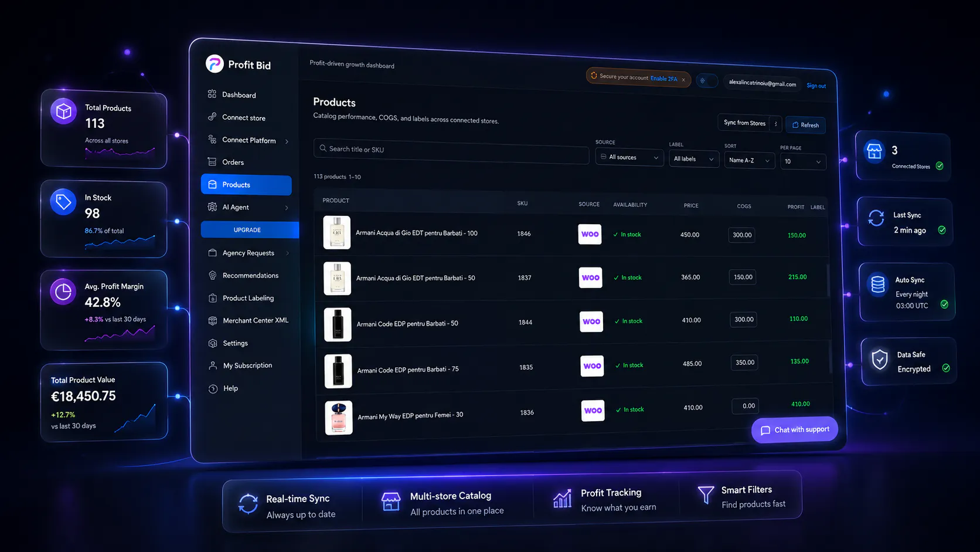Click the Woo source icon for SKU 1835
The height and width of the screenshot is (552, 980).
point(593,366)
